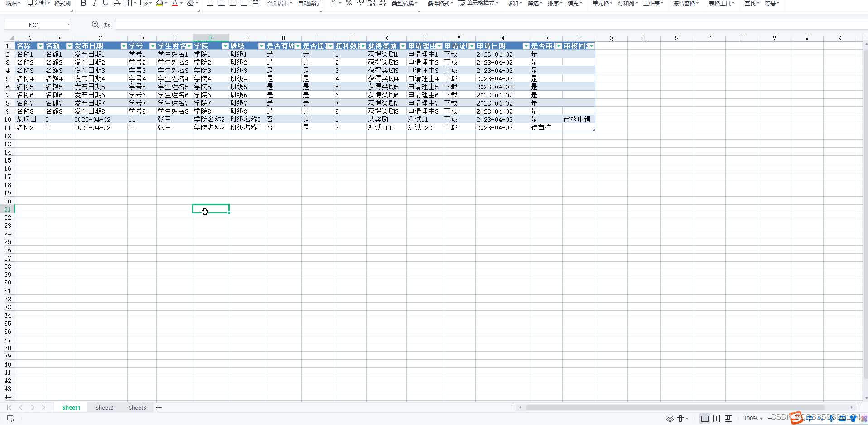Click the select-all corner triangle
Viewport: 868px width, 425px height.
[11, 38]
